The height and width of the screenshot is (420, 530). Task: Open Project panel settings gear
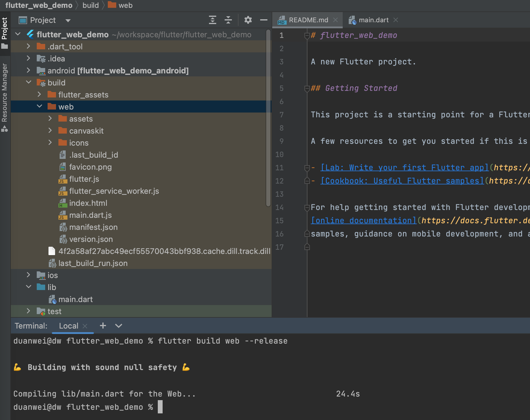(x=248, y=20)
